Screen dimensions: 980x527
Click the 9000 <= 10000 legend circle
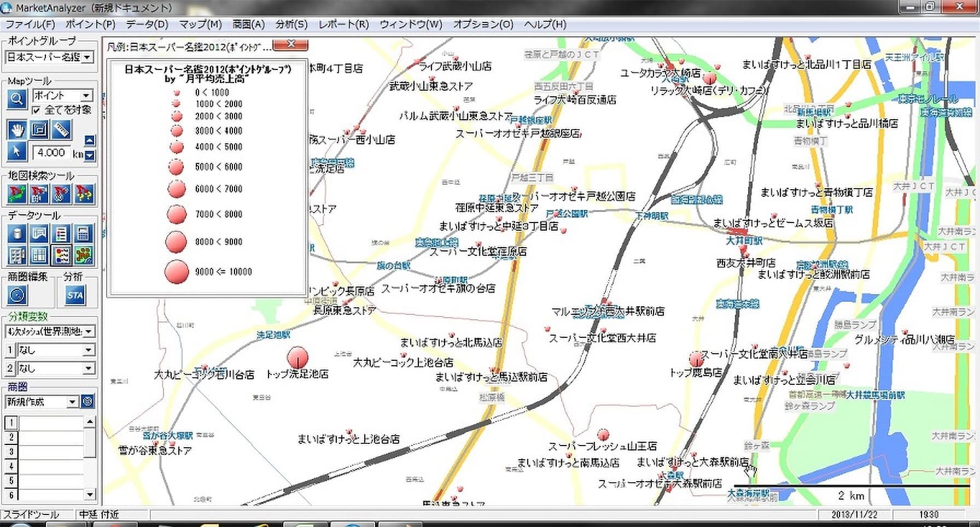pyautogui.click(x=177, y=272)
